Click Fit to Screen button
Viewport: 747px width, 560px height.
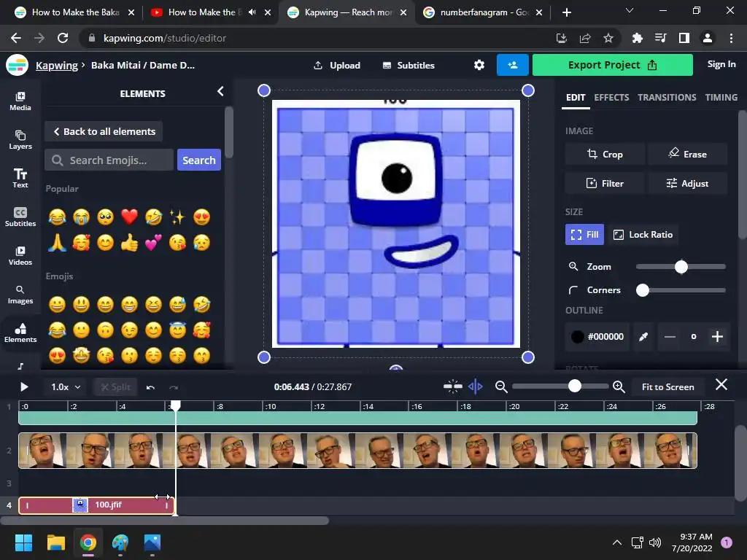point(668,387)
